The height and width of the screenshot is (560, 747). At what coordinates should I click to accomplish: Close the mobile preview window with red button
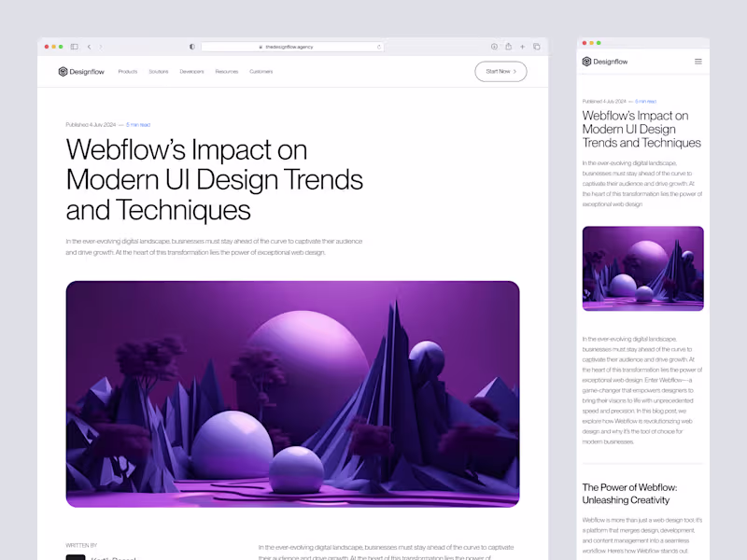coord(585,43)
